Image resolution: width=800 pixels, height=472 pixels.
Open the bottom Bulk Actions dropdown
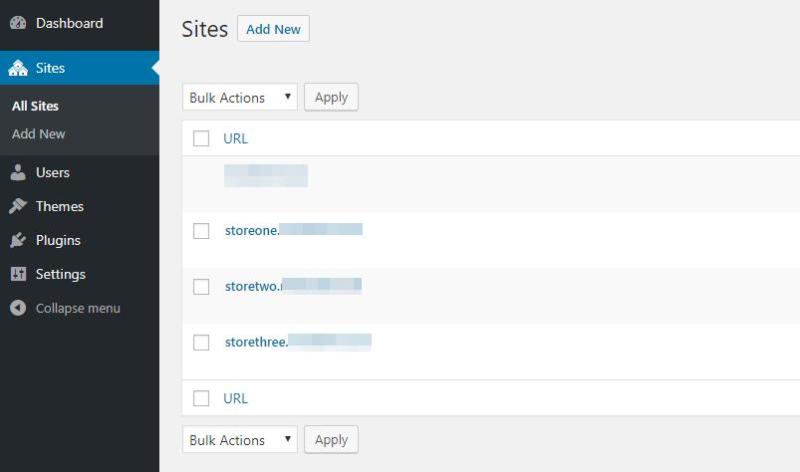[x=240, y=440]
